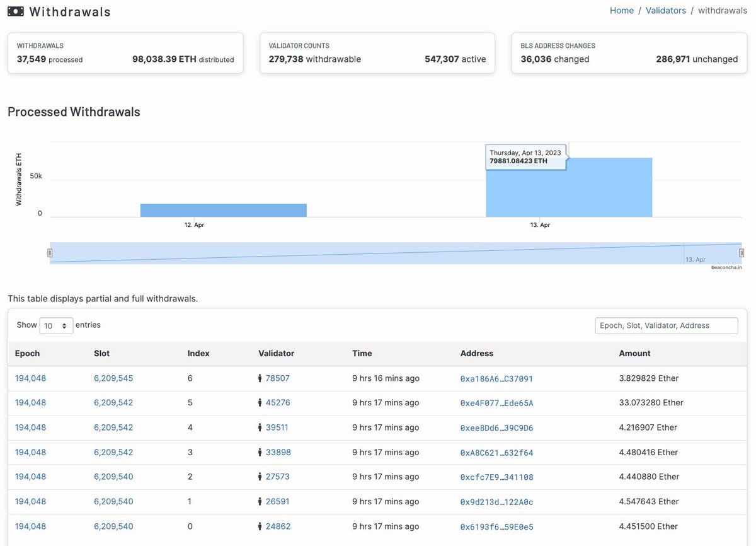Click the Address column header
Viewport: 756px width, 546px height.
[477, 354]
